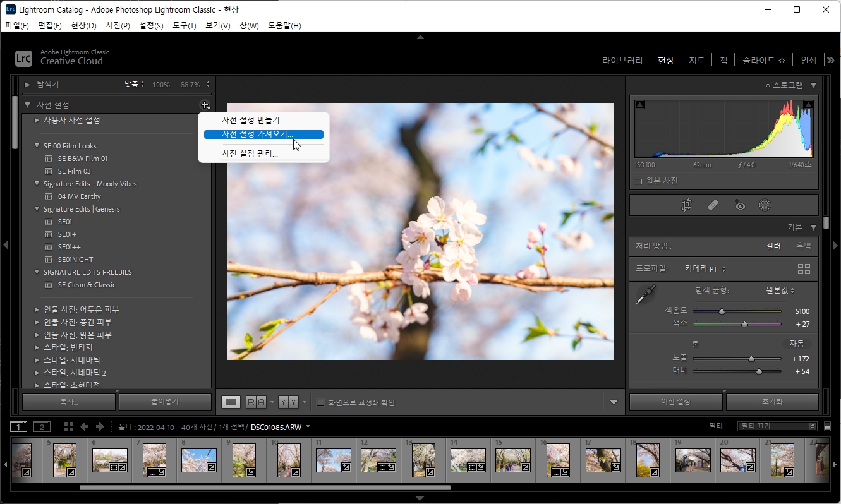Enable 화면으로 교정쇄 확인 checkbox

(x=320, y=402)
